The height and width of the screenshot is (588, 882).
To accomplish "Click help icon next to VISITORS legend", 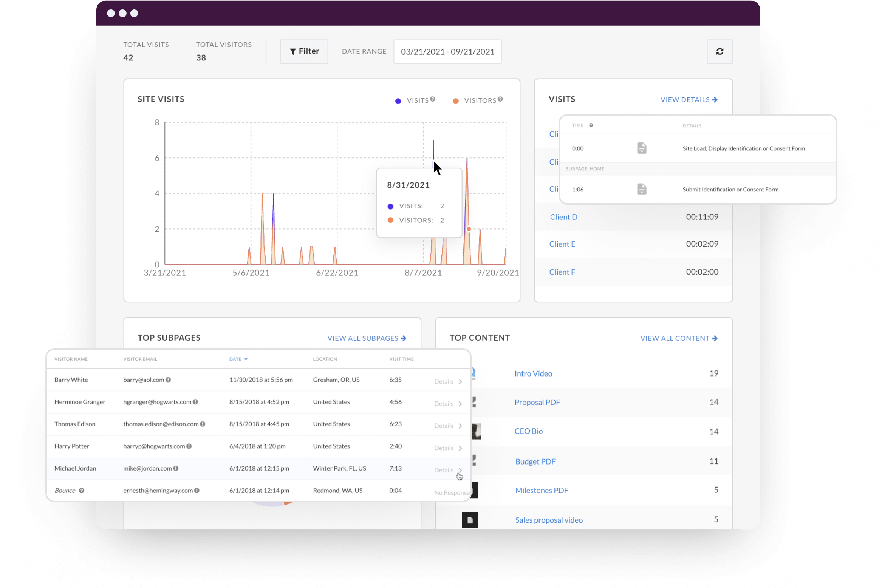I will 500,99.
